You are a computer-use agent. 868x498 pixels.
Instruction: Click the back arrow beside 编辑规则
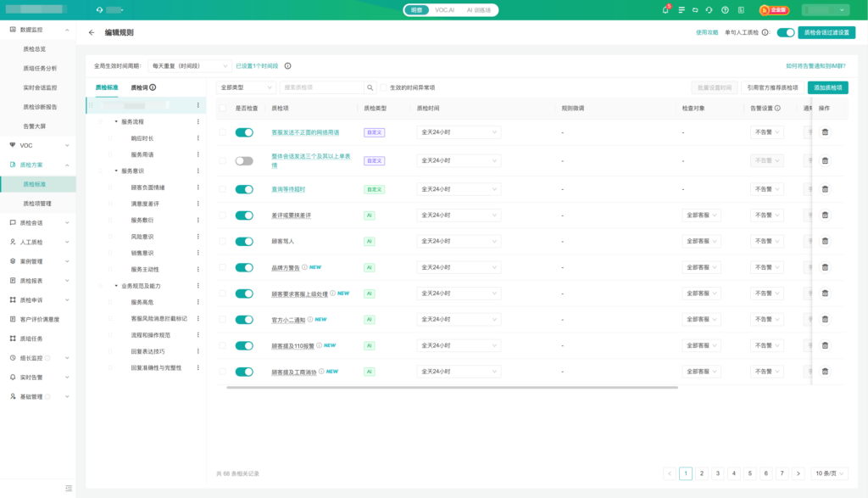click(x=92, y=32)
